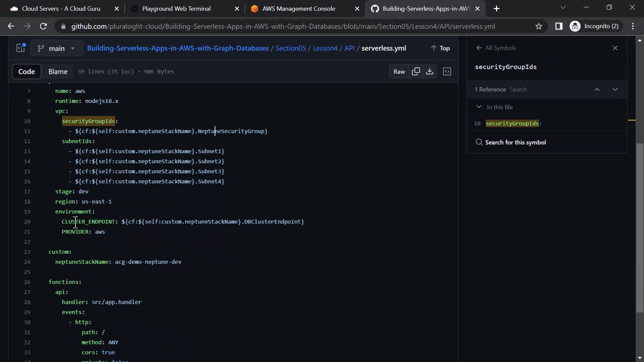Close the symbols panel

point(615,48)
